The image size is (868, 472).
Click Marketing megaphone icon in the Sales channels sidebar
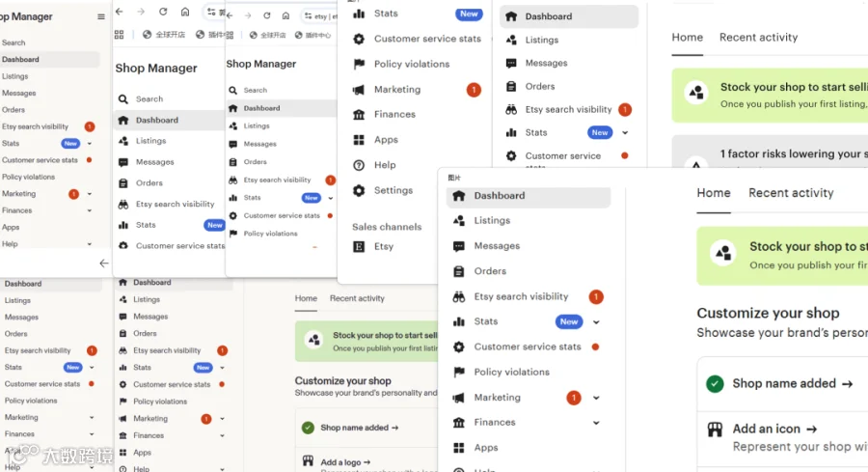click(359, 89)
